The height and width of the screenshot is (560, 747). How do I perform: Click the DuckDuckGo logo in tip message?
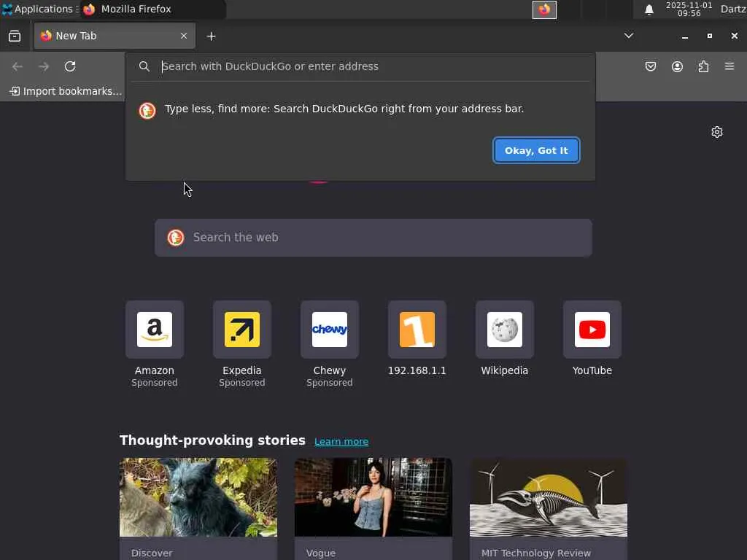pos(147,111)
